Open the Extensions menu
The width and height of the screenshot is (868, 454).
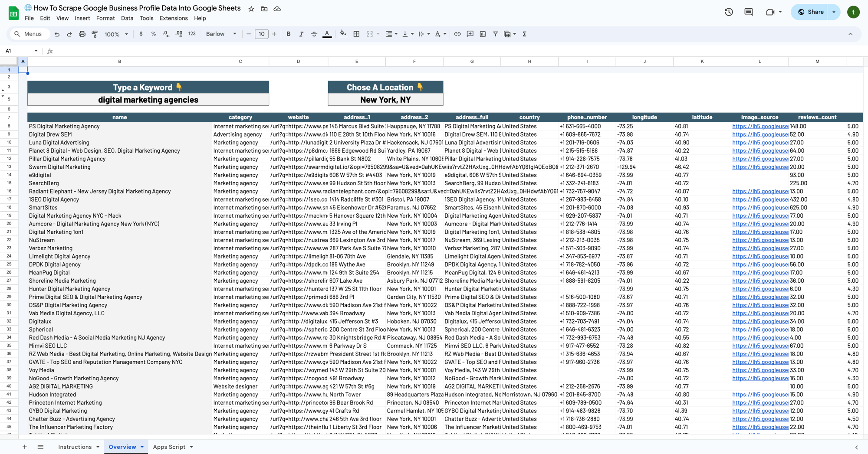click(x=174, y=18)
